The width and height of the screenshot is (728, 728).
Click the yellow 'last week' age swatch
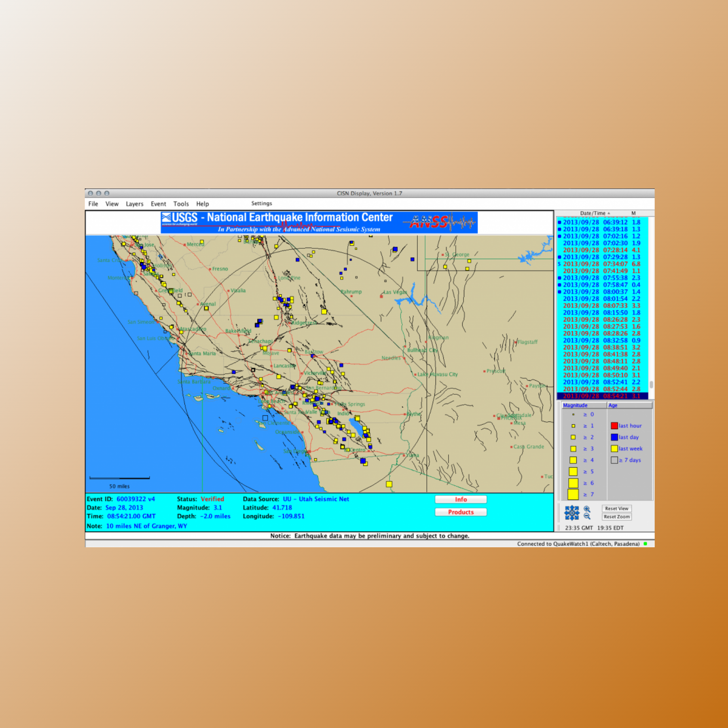(x=614, y=449)
